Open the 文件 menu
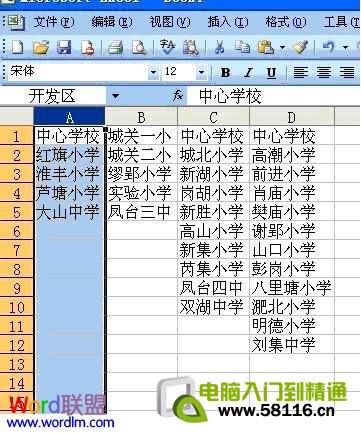 pyautogui.click(x=54, y=22)
